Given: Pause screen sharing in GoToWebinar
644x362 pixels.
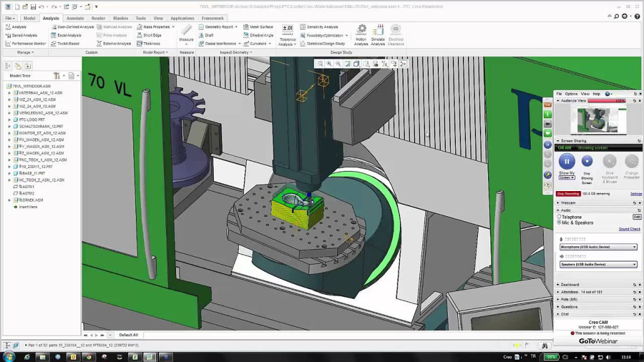Looking at the screenshot, I should point(567,162).
